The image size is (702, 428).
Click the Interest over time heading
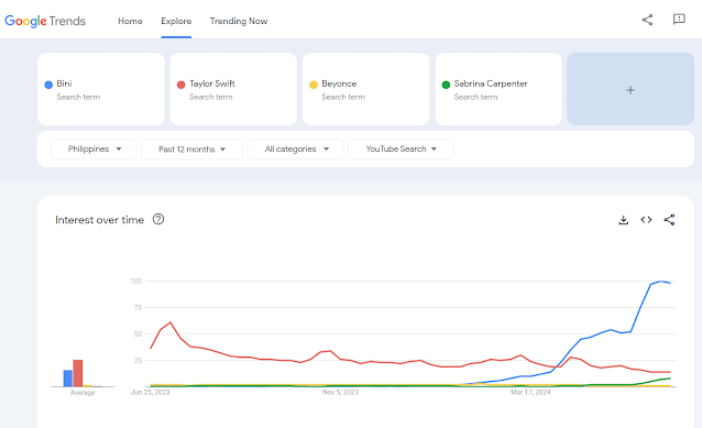coord(99,220)
